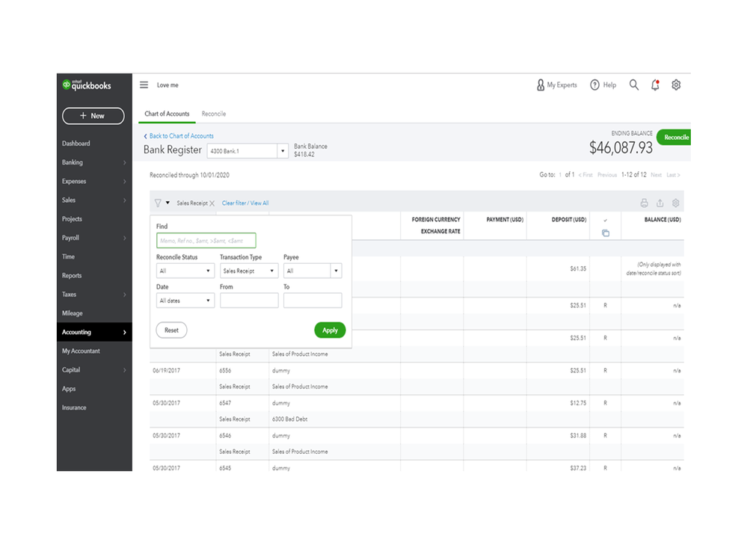Go to Dashboard in sidebar
Screen dimensions: 747x560
point(76,144)
